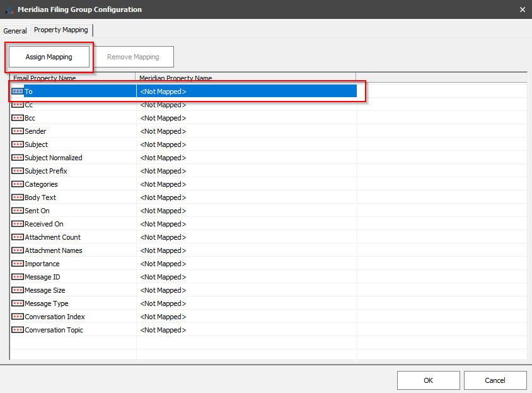The height and width of the screenshot is (393, 532).
Task: Select the Conversation Index property name
Action: pos(55,317)
